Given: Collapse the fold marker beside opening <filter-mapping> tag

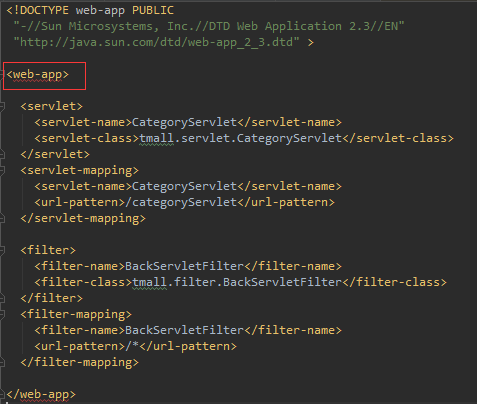Looking at the screenshot, I should 2,314.
